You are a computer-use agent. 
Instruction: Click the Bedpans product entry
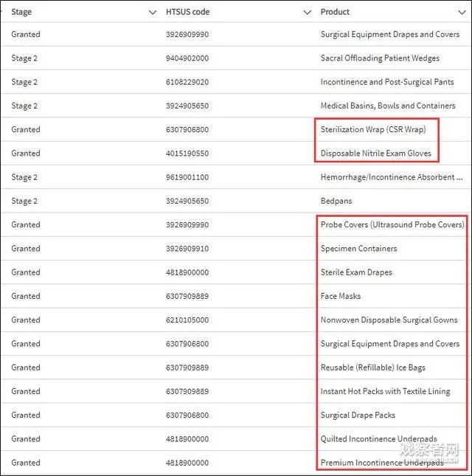pyautogui.click(x=336, y=201)
